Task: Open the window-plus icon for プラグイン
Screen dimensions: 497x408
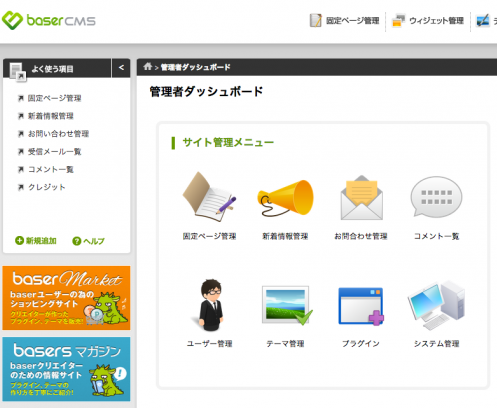Action: pyautogui.click(x=361, y=306)
